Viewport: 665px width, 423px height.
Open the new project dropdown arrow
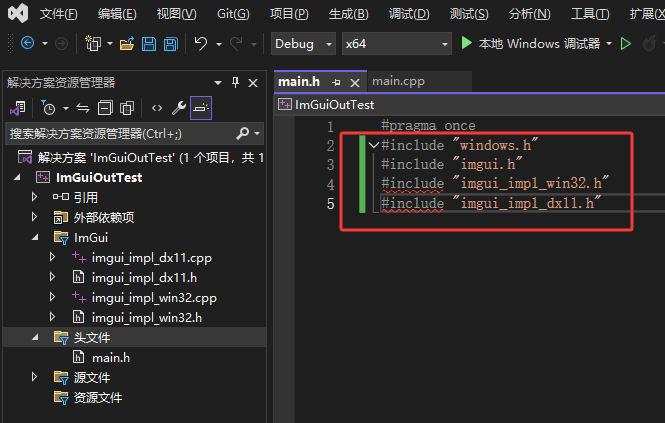(x=110, y=43)
